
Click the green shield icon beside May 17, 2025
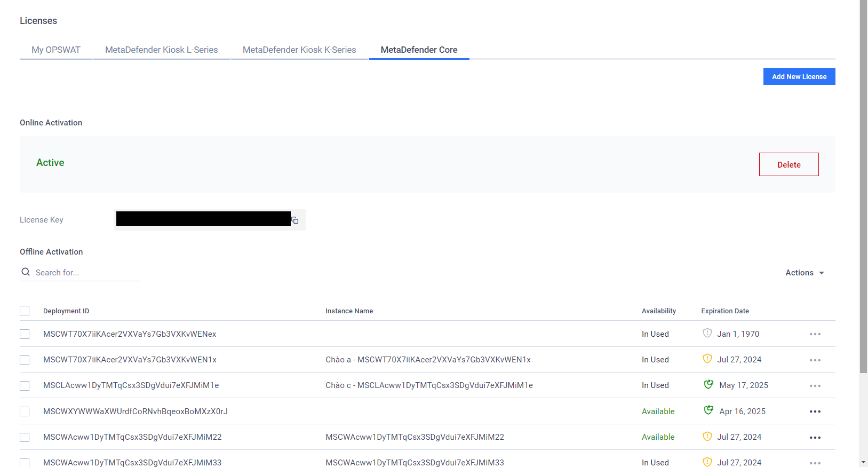pyautogui.click(x=708, y=385)
